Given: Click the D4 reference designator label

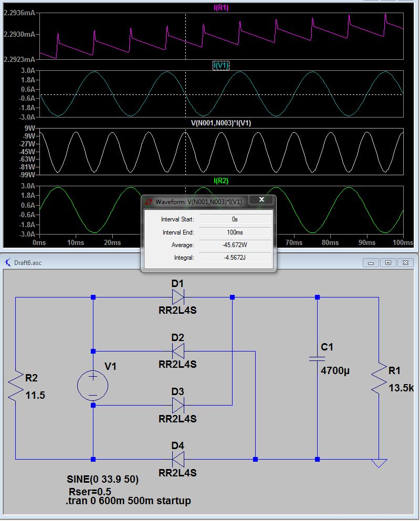Looking at the screenshot, I should coord(177,445).
